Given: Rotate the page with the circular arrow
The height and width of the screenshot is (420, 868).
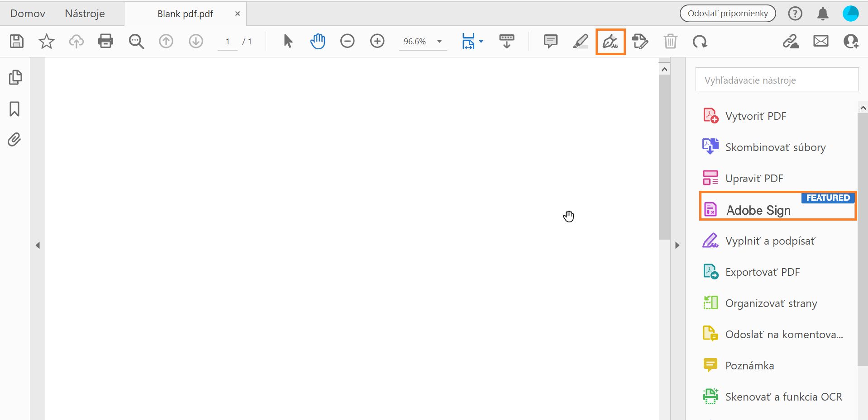Looking at the screenshot, I should click(700, 42).
